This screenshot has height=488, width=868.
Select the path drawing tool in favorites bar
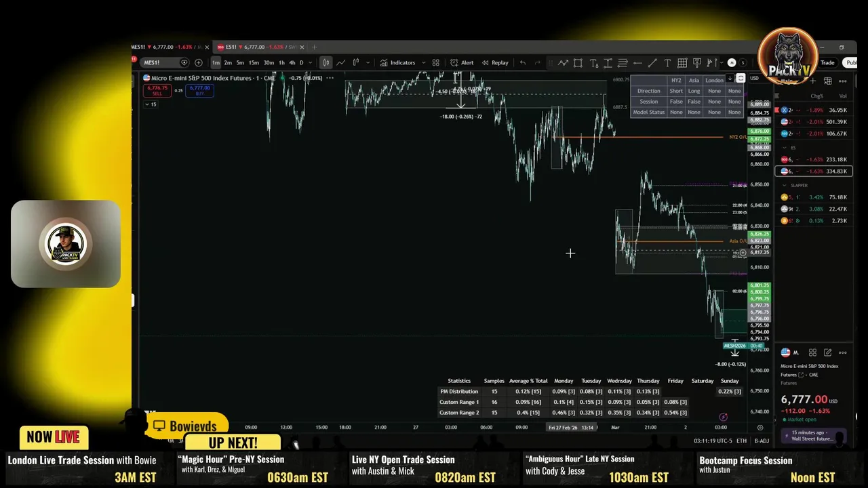pyautogui.click(x=563, y=62)
